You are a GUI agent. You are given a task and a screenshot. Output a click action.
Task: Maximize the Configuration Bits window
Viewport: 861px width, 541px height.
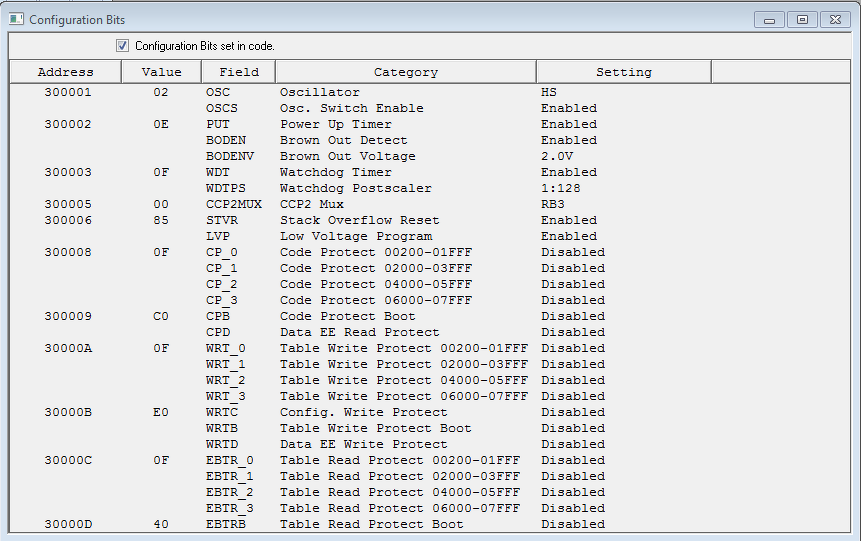click(802, 19)
